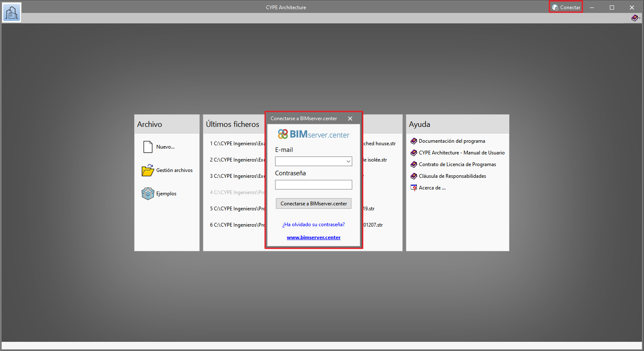Open recent file number 1

click(238, 144)
